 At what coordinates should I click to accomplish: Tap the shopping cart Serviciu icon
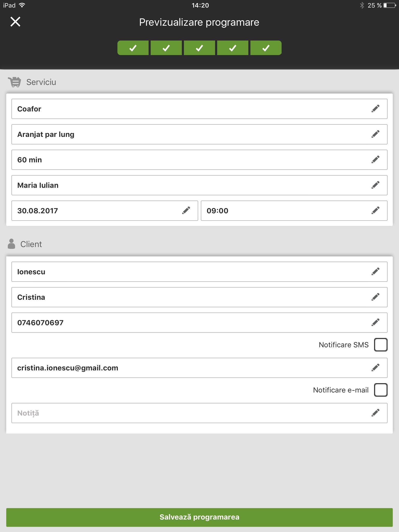(14, 82)
